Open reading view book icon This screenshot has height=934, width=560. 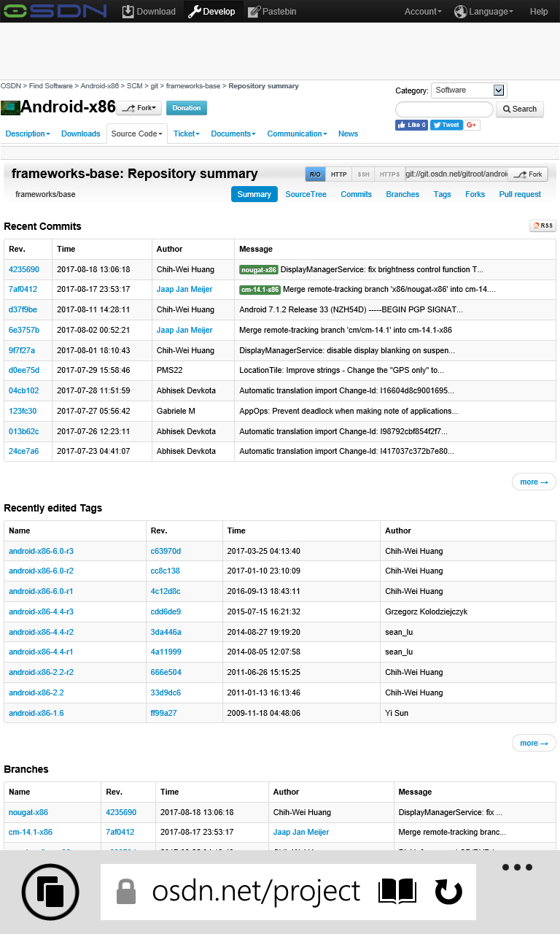coord(397,891)
